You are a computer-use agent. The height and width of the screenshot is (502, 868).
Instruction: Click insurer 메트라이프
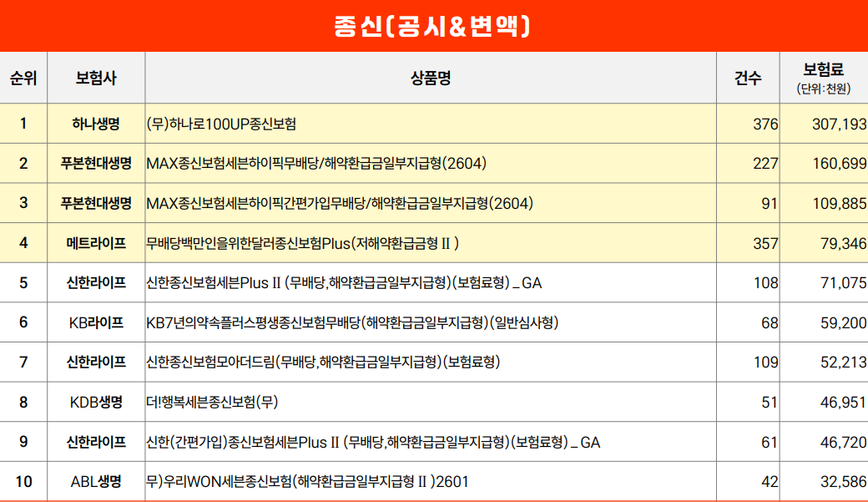[x=96, y=243]
